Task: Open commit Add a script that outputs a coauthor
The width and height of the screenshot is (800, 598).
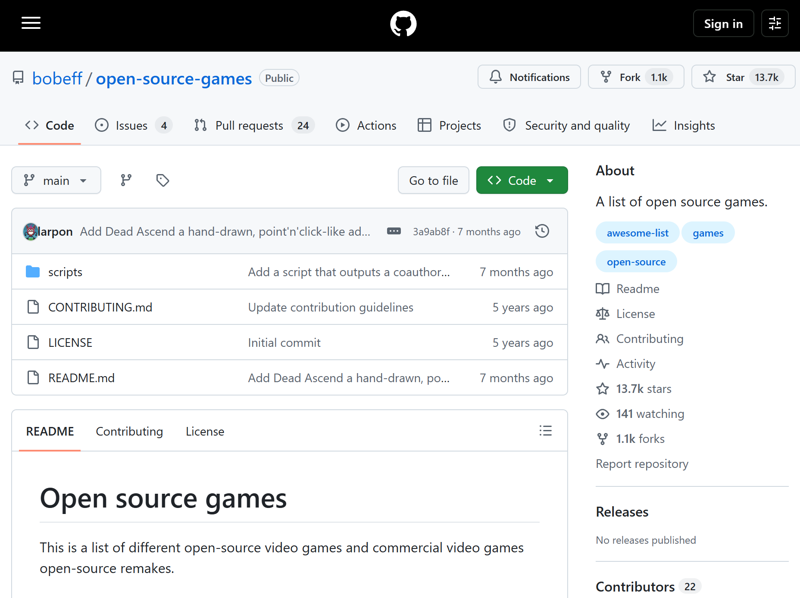Action: 349,272
